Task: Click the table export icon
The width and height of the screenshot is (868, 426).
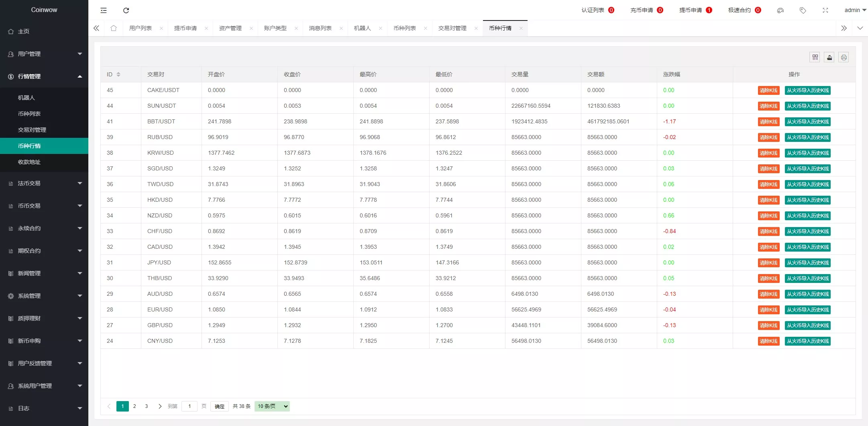Action: [x=829, y=57]
